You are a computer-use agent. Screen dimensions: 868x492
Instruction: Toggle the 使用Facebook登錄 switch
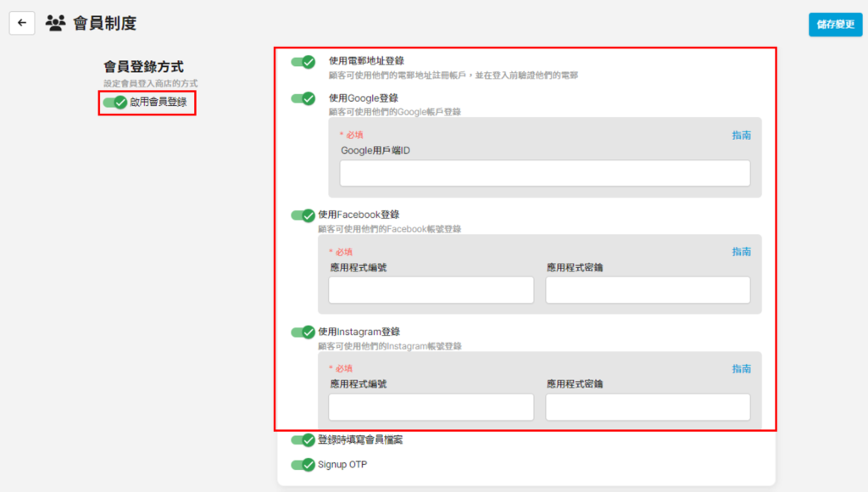click(x=303, y=215)
